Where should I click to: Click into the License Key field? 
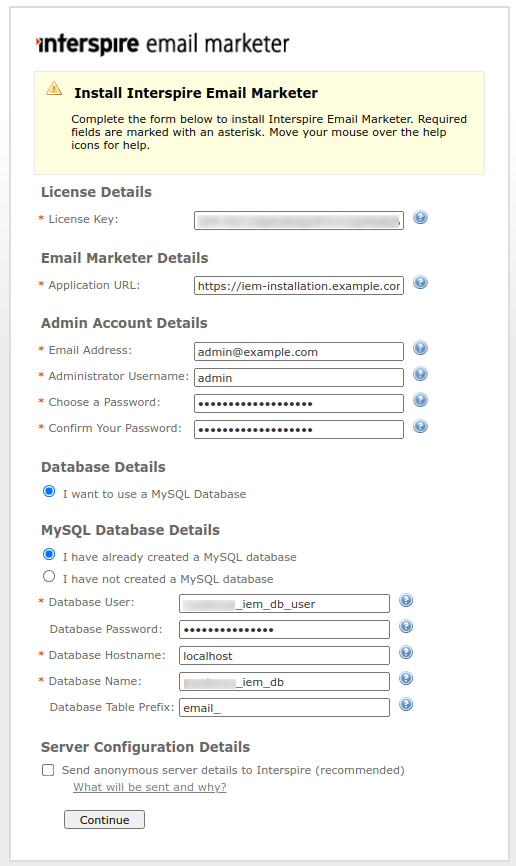coord(299,220)
